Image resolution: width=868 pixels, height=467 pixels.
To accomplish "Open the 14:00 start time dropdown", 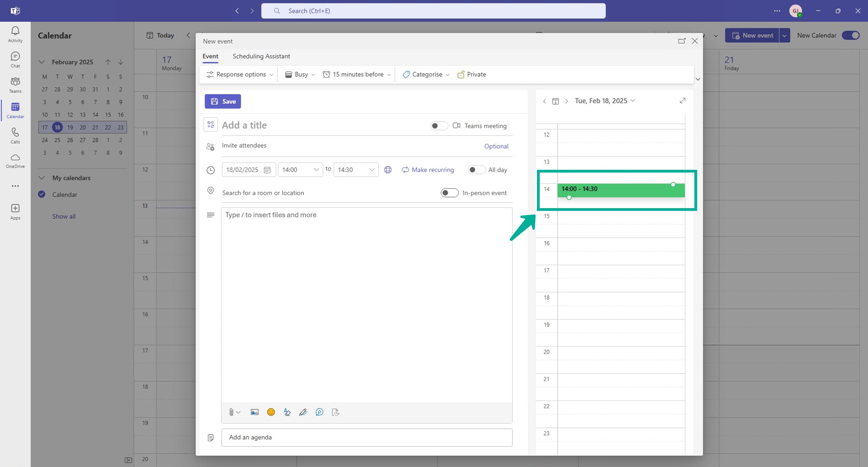I will point(300,170).
